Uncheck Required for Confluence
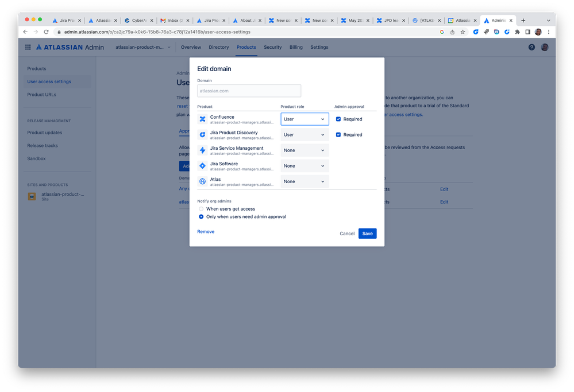Image resolution: width=574 pixels, height=392 pixels. (x=338, y=119)
